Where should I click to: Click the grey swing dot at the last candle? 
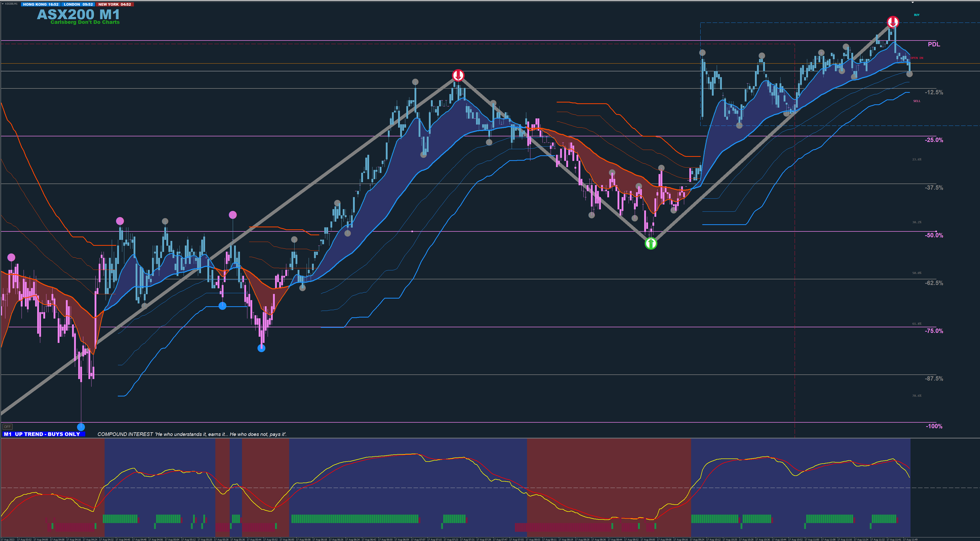pos(909,74)
